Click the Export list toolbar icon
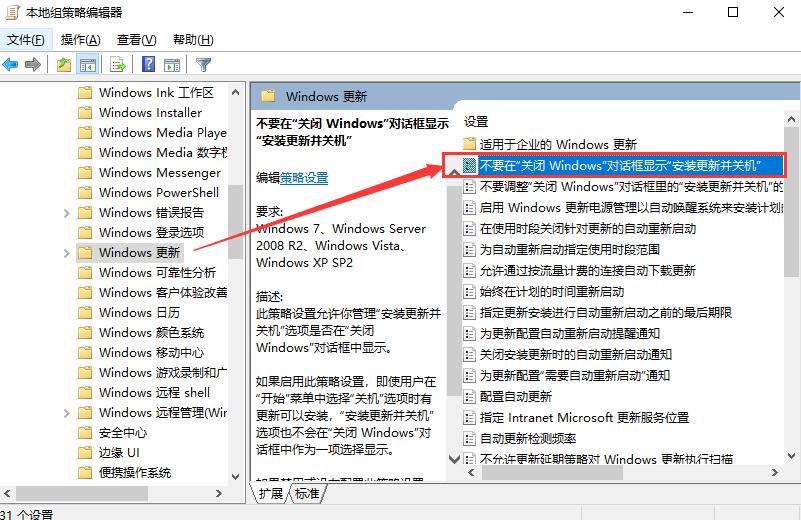Viewport: 801px width, 520px height. tap(118, 65)
